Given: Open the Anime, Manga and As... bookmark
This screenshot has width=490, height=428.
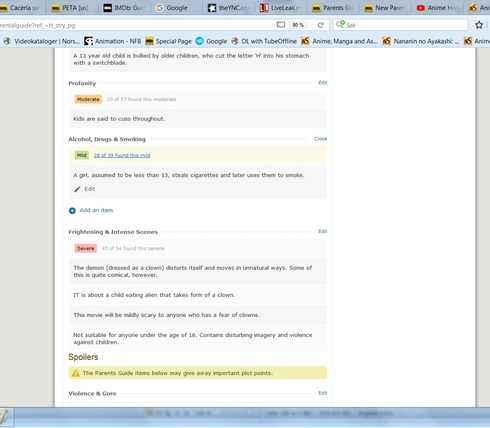Looking at the screenshot, I should 339,41.
